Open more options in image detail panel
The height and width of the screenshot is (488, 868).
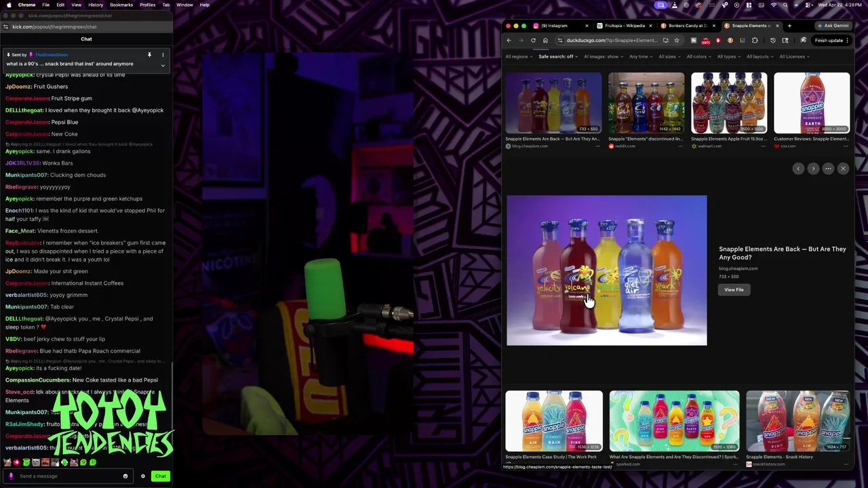[x=828, y=169]
